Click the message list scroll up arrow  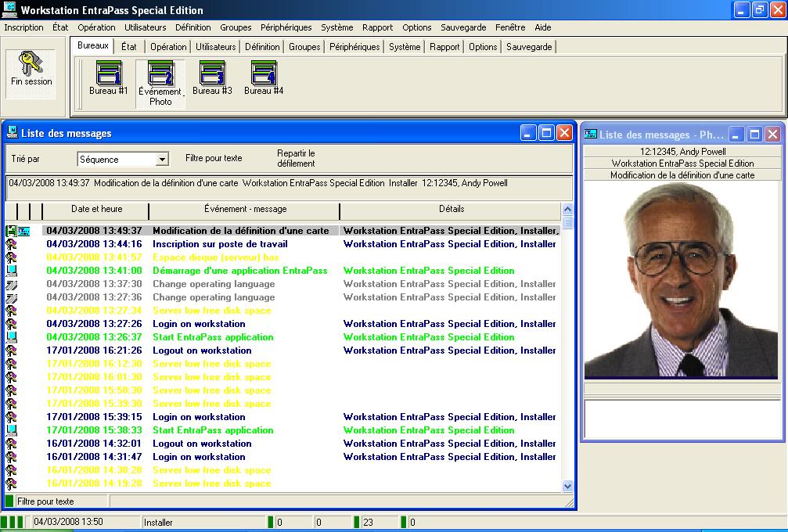(567, 209)
